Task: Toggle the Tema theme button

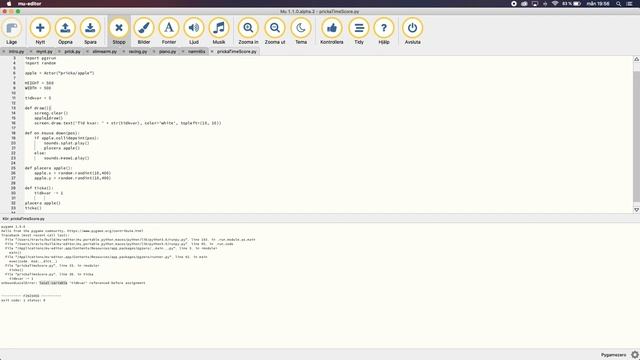Action: (301, 31)
